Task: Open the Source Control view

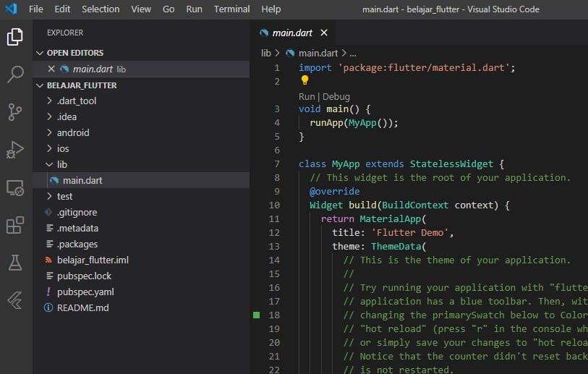Action: (15, 112)
